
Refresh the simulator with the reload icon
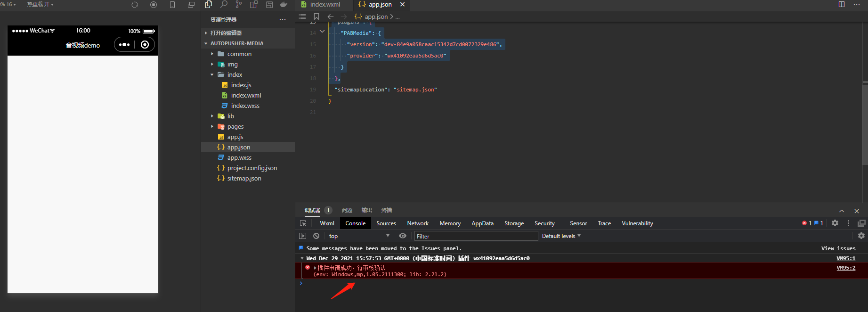(135, 5)
